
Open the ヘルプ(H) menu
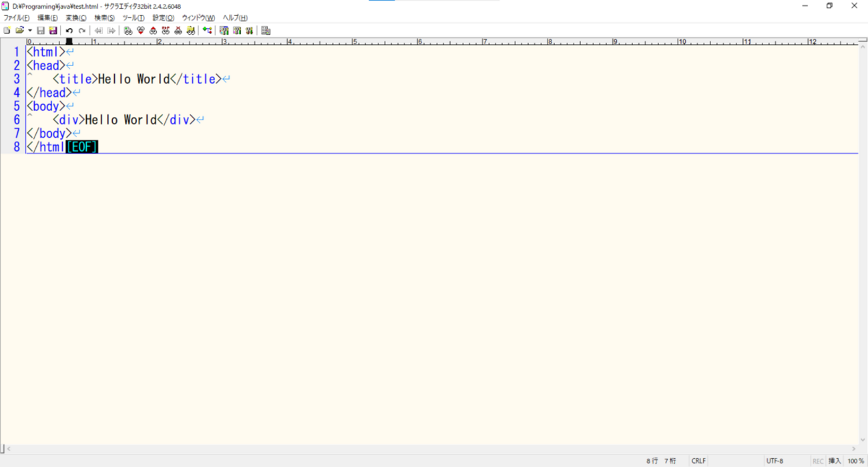(x=235, y=18)
